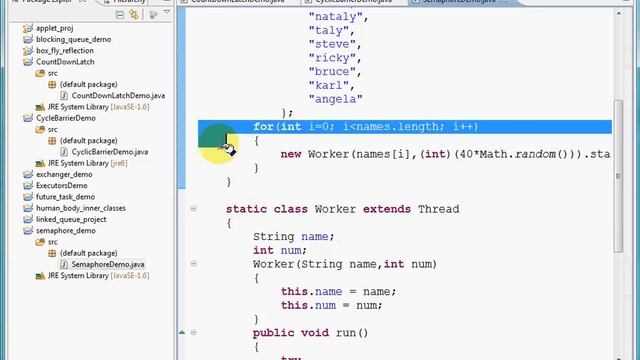Place cursor on "nataly" string

(x=335, y=17)
